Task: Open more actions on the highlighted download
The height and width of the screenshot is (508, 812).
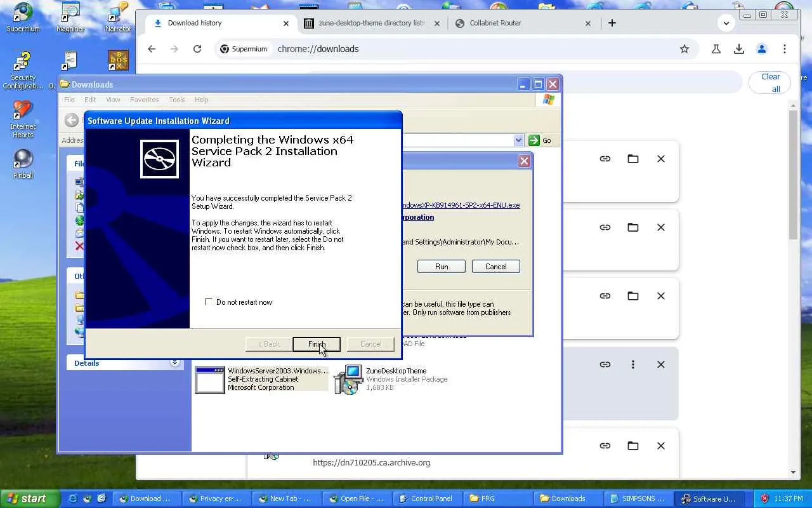Action: 633,364
